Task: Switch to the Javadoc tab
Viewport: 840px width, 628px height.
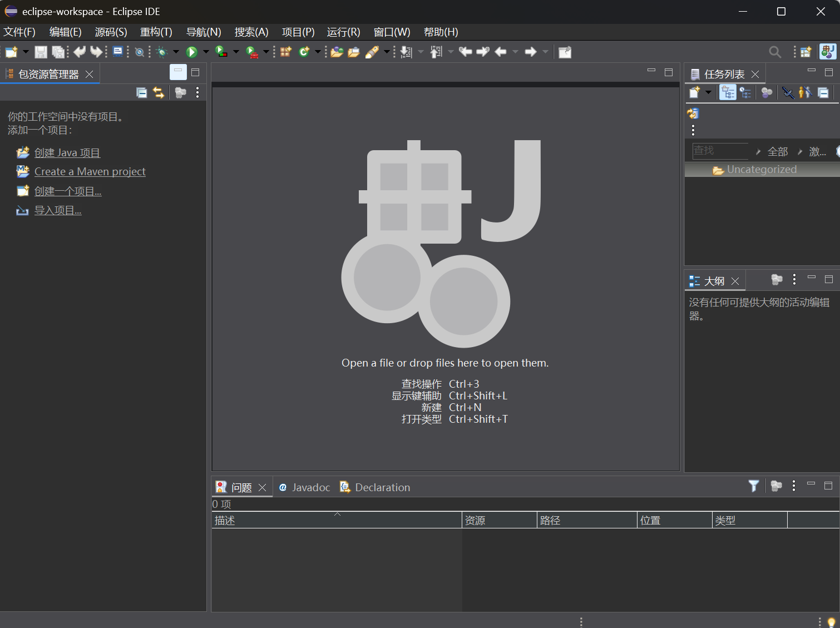Action: click(x=310, y=488)
